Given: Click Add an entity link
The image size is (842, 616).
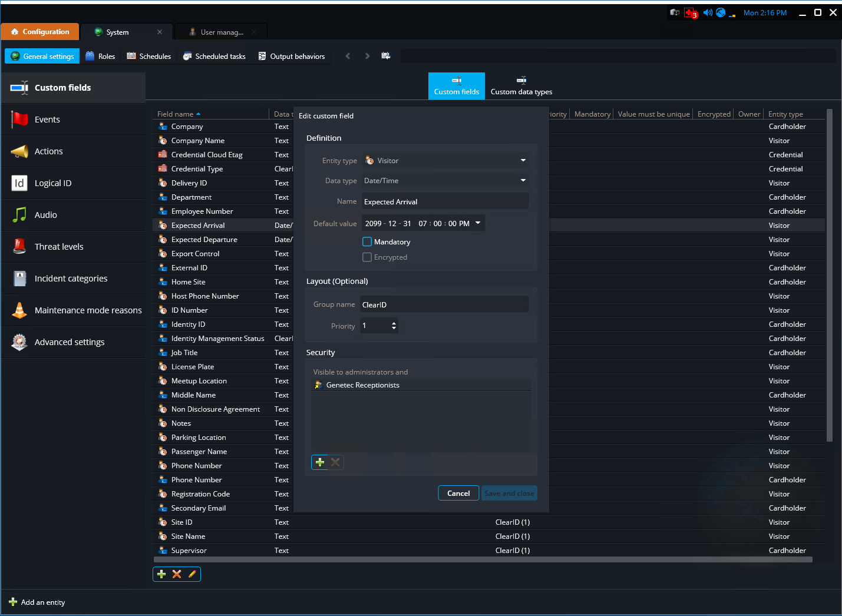Looking at the screenshot, I should click(37, 602).
